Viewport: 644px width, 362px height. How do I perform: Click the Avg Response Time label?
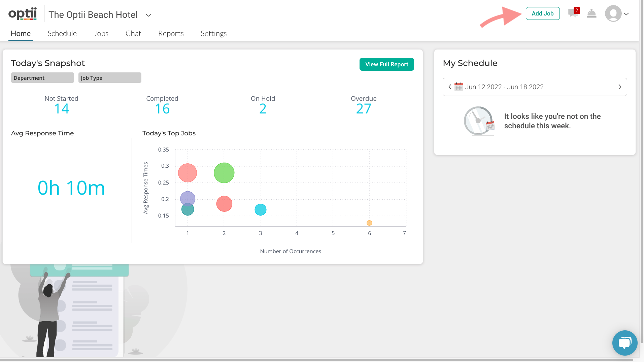click(42, 133)
